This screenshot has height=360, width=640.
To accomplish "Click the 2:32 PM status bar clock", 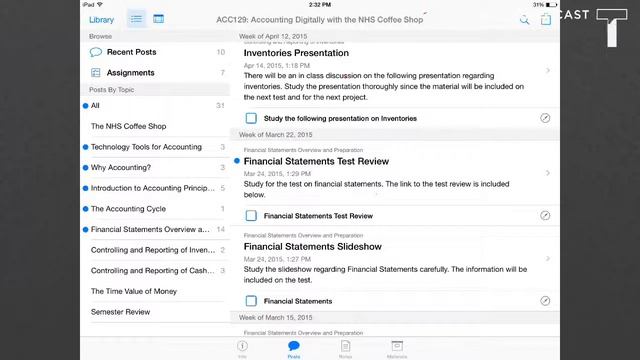I will pyautogui.click(x=320, y=5).
